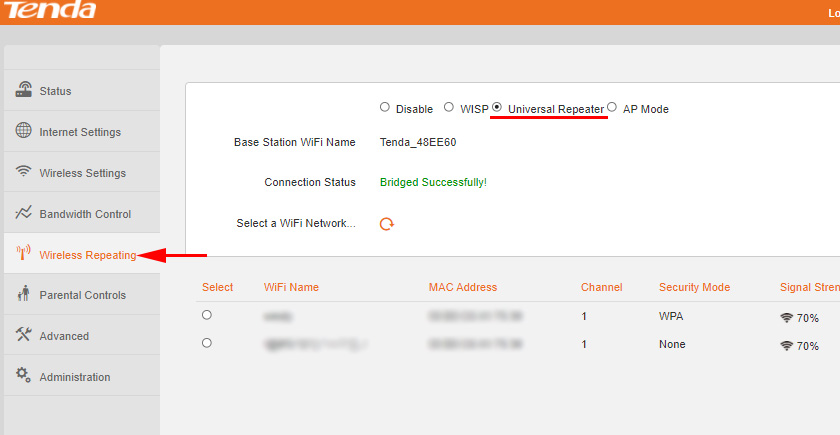The width and height of the screenshot is (840, 435).
Task: Select the WPA-secured network radio button
Action: click(207, 315)
